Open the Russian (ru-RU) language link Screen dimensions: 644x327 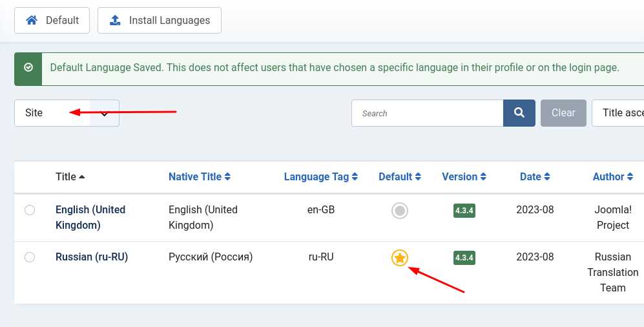point(92,257)
